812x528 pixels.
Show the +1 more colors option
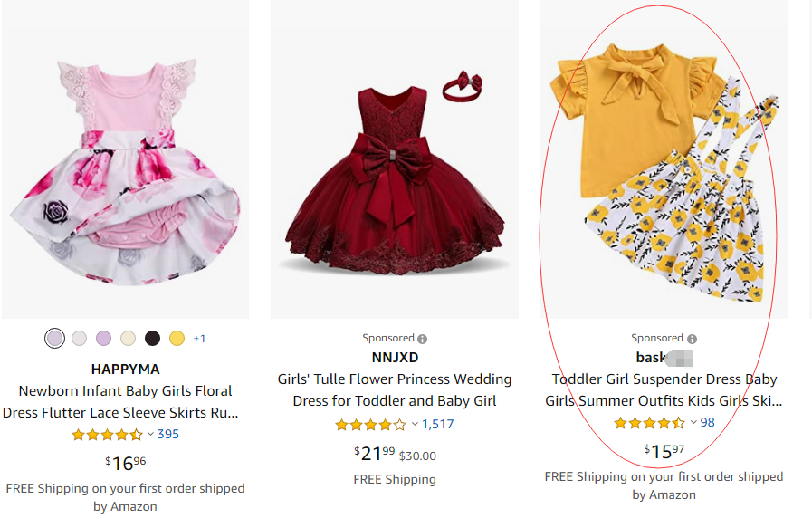tap(199, 339)
